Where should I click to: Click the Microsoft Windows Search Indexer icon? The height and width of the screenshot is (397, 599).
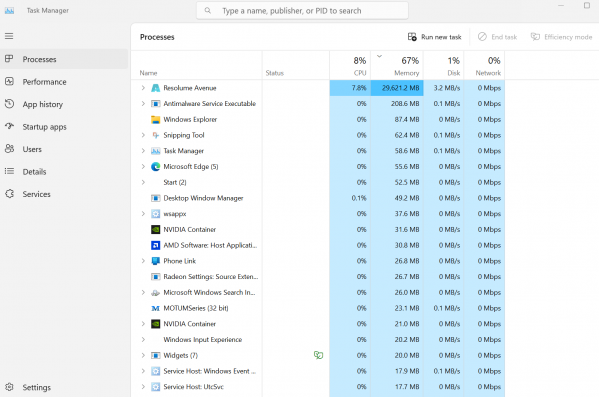155,293
